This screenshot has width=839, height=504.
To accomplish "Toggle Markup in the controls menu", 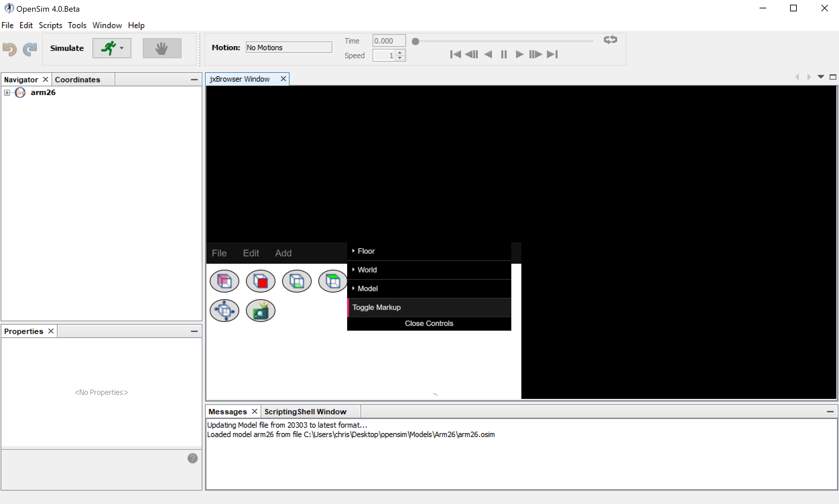I will (x=376, y=307).
